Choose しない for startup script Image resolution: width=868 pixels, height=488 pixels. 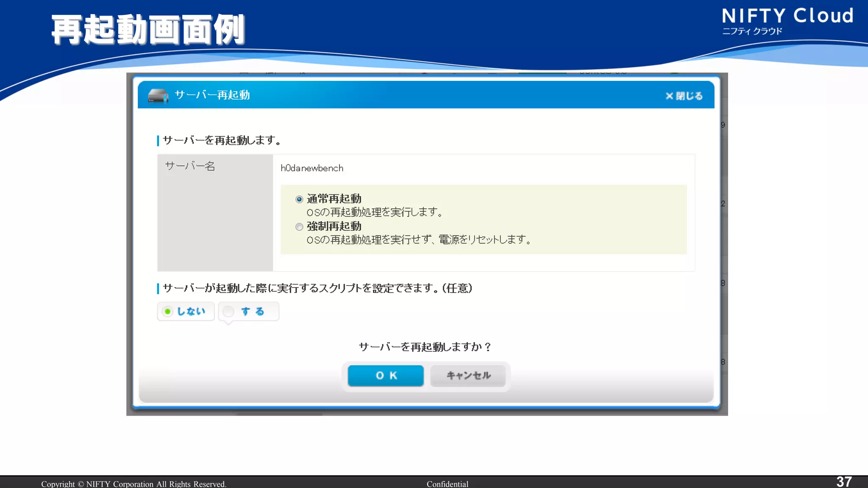pos(186,311)
